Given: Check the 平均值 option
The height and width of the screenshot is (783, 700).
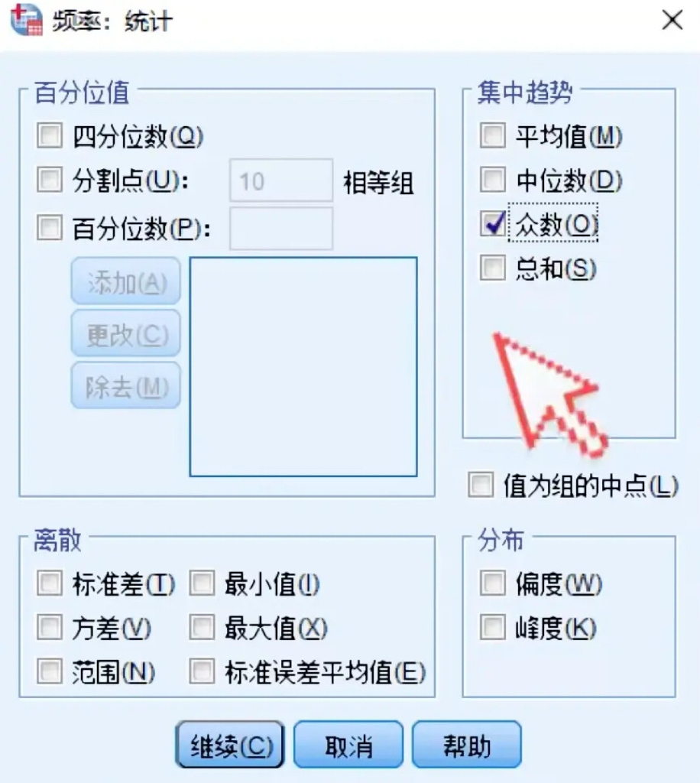Looking at the screenshot, I should coord(492,137).
